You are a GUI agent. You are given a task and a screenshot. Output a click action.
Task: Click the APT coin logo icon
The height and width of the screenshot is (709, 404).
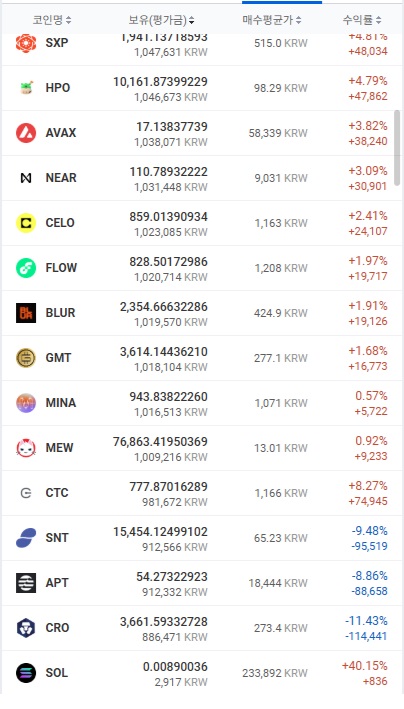pyautogui.click(x=26, y=583)
